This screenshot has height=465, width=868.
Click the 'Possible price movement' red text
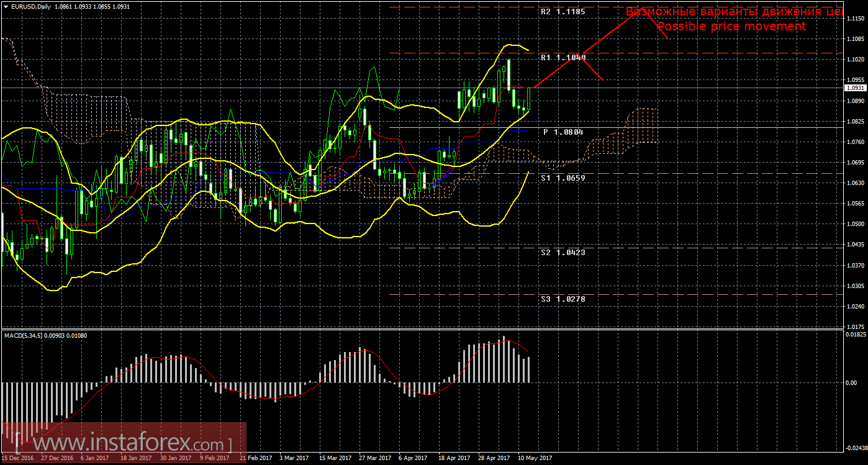pos(731,26)
